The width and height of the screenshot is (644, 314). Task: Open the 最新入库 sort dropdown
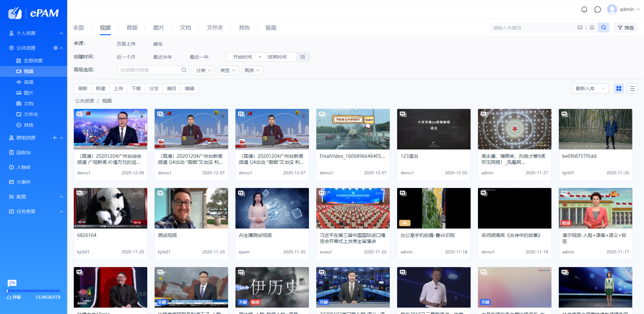(590, 88)
